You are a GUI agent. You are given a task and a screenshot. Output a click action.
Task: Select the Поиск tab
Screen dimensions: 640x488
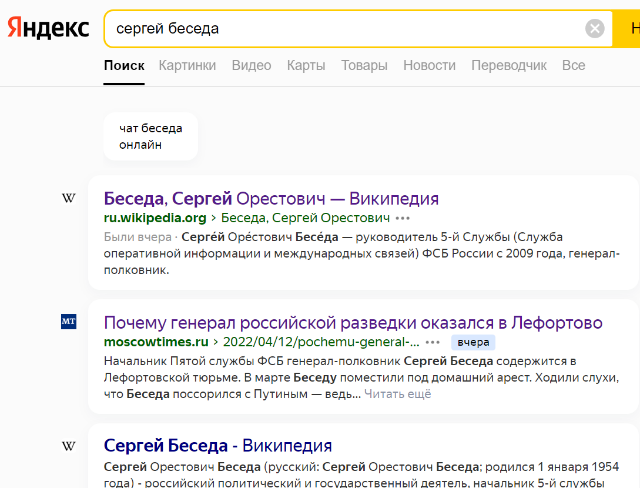click(124, 65)
